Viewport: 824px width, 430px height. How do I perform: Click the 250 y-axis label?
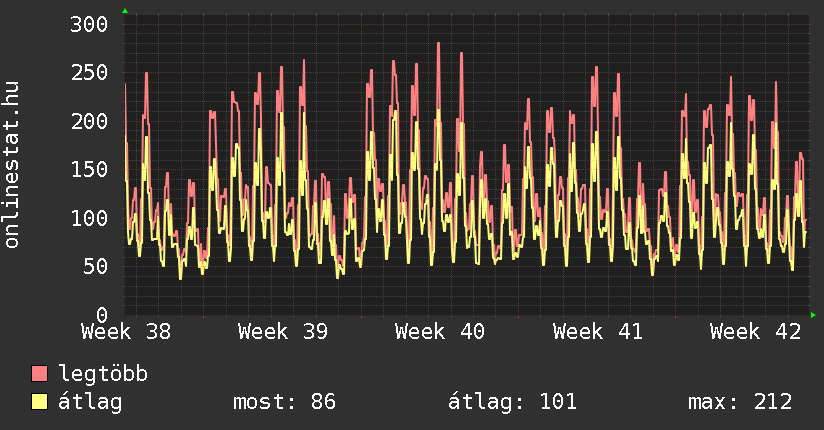coord(89,73)
